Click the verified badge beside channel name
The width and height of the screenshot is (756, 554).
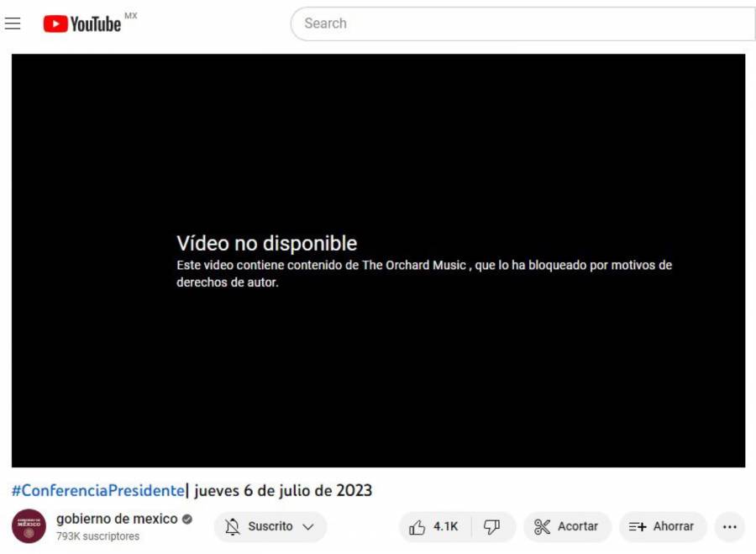coord(187,520)
